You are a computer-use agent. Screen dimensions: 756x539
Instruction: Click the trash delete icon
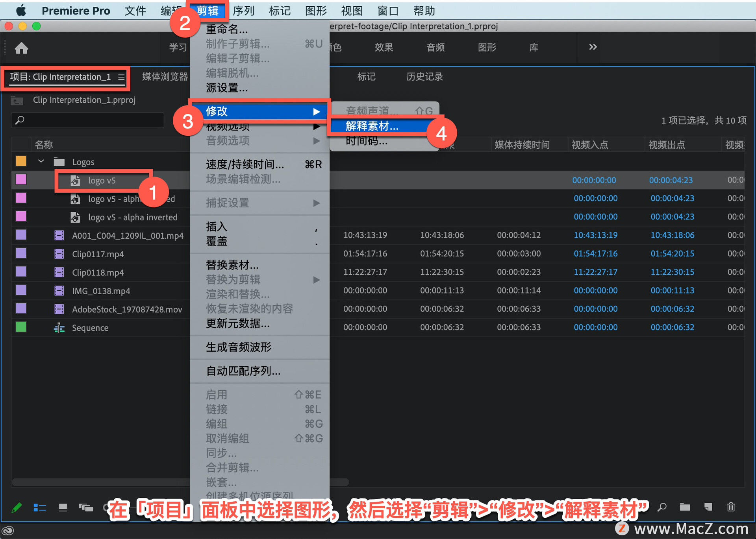point(731,507)
